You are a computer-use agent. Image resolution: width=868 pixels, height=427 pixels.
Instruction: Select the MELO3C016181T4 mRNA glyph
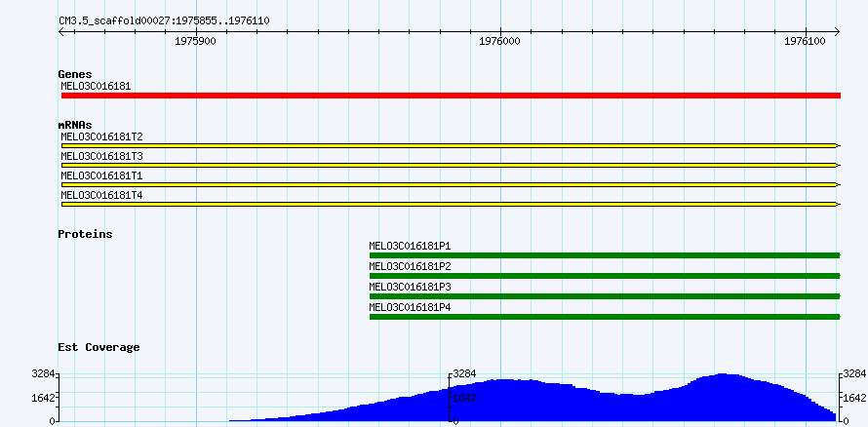click(x=451, y=204)
